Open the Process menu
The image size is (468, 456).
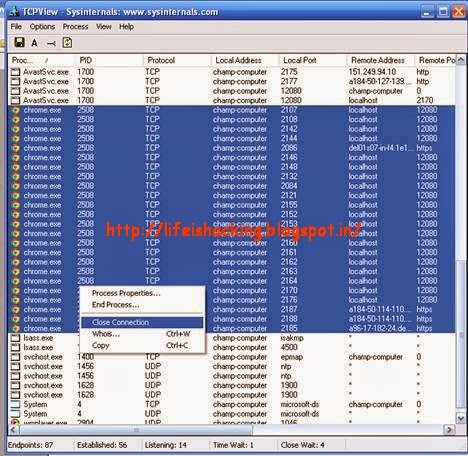[75, 27]
